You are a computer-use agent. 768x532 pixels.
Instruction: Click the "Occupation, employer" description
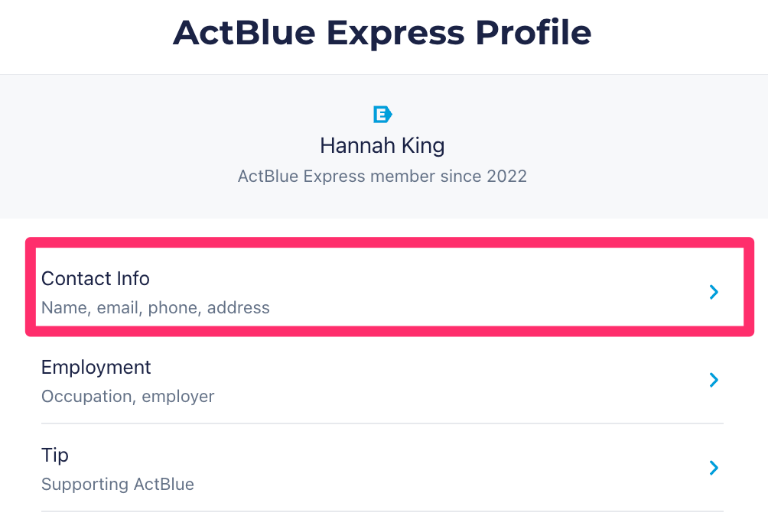(128, 397)
